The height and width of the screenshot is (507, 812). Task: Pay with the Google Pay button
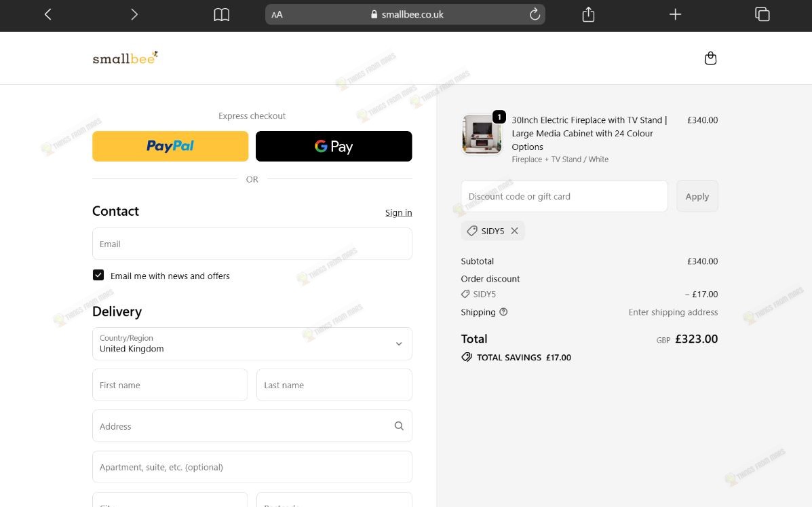tap(334, 146)
